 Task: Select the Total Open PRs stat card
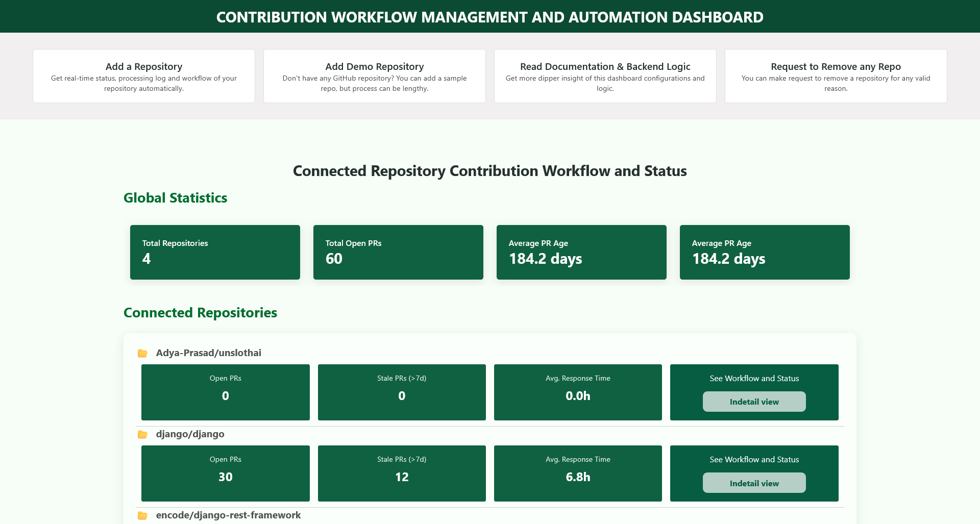click(398, 252)
